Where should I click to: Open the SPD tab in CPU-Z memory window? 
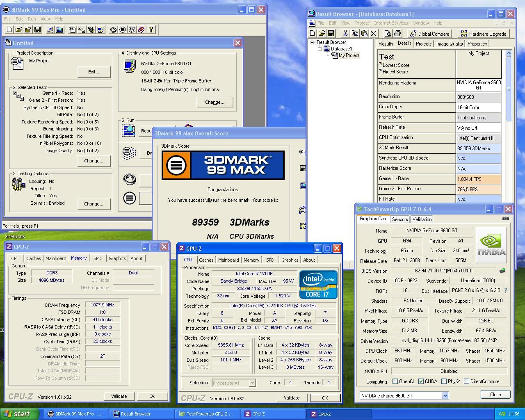click(97, 258)
